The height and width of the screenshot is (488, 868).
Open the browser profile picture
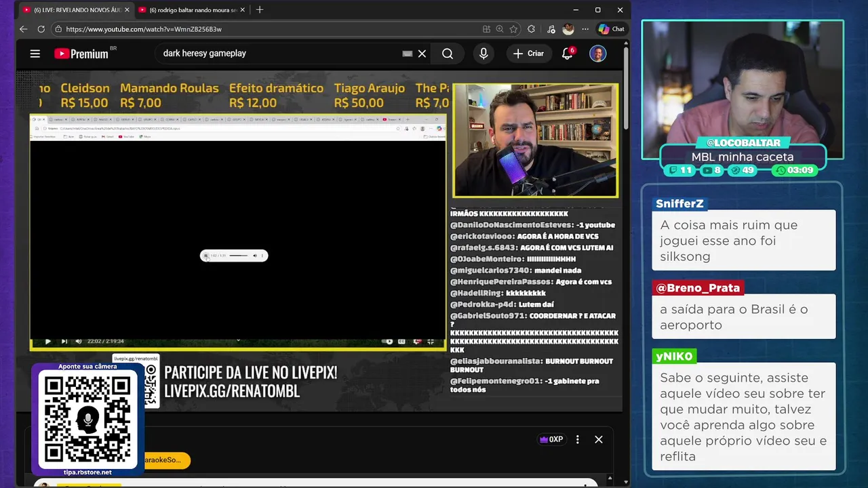pyautogui.click(x=568, y=29)
